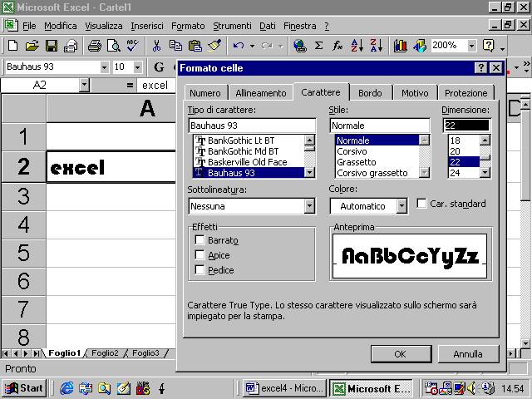Switch to the excel4 Word taskbar button

click(x=284, y=388)
